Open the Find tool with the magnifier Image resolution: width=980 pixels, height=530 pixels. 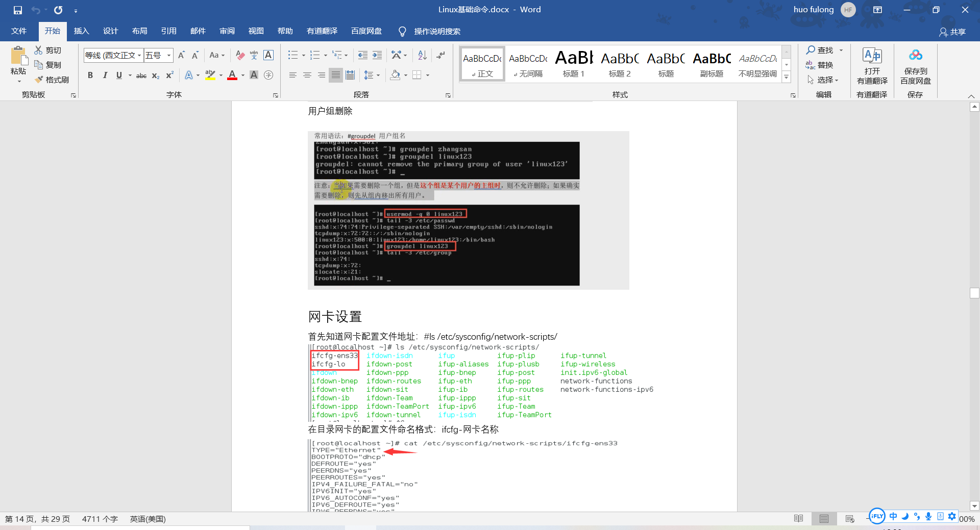point(820,50)
